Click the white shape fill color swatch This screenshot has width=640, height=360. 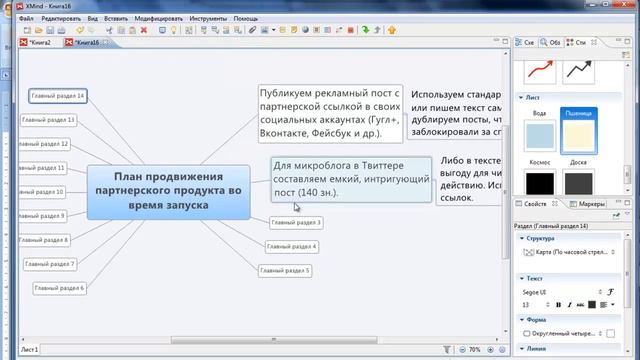pos(611,333)
